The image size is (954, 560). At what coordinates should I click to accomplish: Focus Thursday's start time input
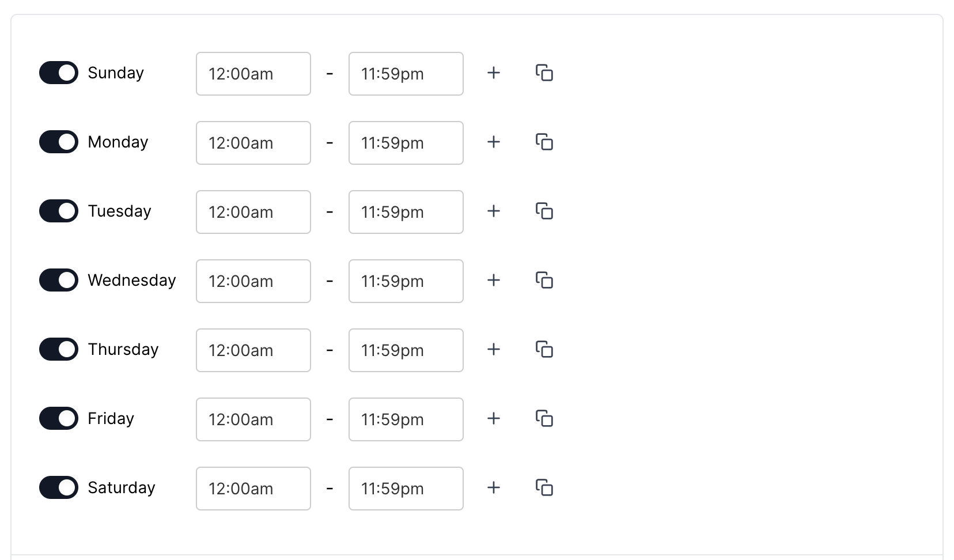pos(253,350)
